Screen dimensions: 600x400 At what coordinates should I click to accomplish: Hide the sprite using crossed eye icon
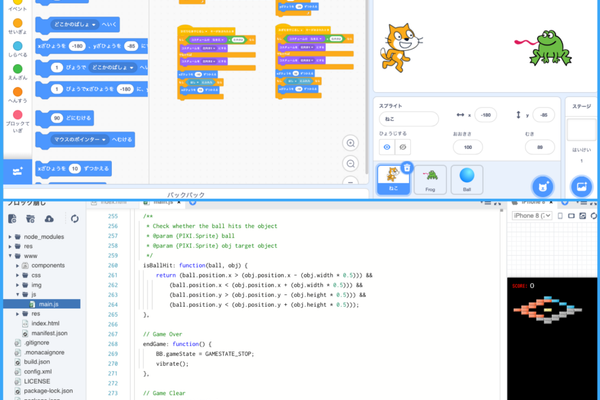click(403, 147)
